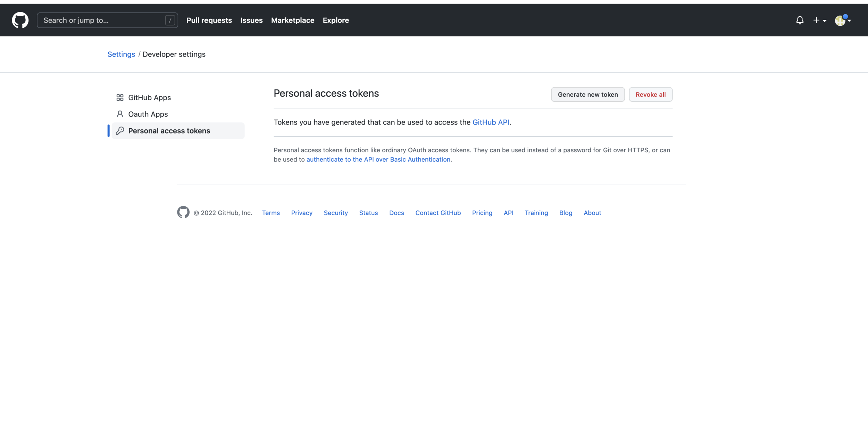
Task: Click the slash shortcut icon in search
Action: click(170, 20)
